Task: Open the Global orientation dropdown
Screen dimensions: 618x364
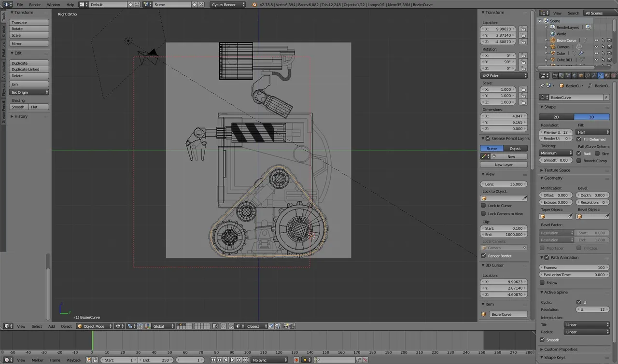Action: 163,326
